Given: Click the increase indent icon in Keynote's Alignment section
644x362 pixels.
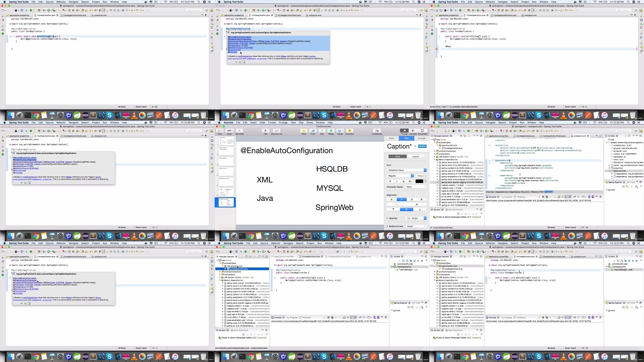Looking at the screenshot, I should pos(417,204).
